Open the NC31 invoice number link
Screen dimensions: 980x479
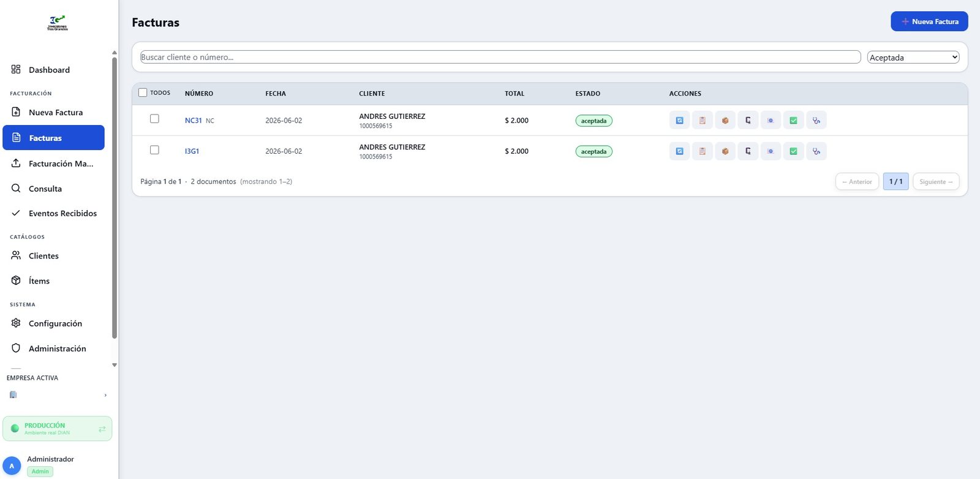click(x=194, y=121)
